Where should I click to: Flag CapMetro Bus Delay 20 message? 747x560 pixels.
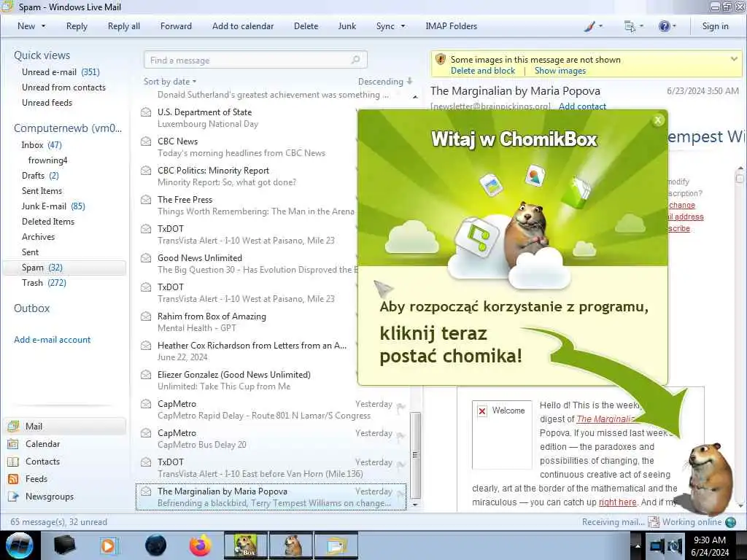pos(400,436)
